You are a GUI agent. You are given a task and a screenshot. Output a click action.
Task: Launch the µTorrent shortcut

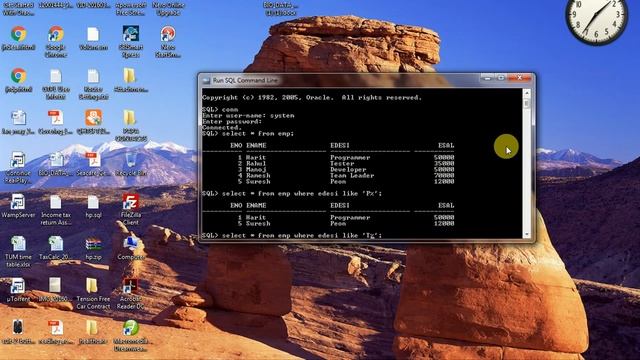(18, 290)
